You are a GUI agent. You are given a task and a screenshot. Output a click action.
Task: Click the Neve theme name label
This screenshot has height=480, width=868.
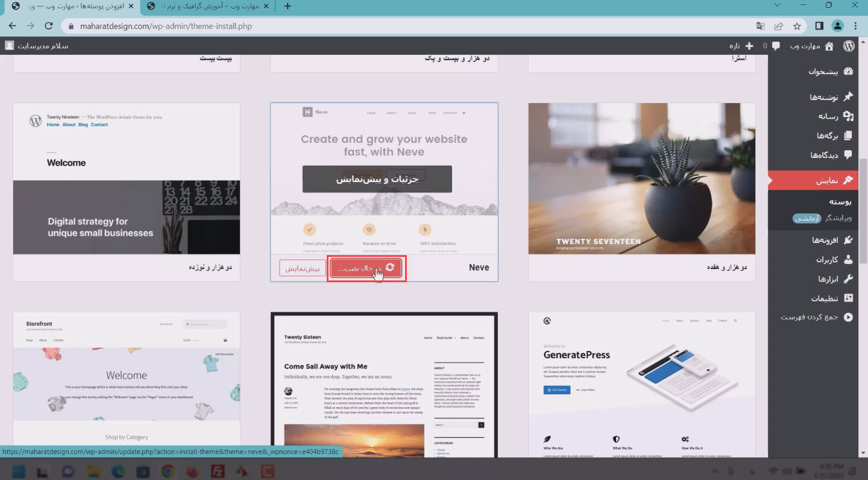click(x=479, y=267)
